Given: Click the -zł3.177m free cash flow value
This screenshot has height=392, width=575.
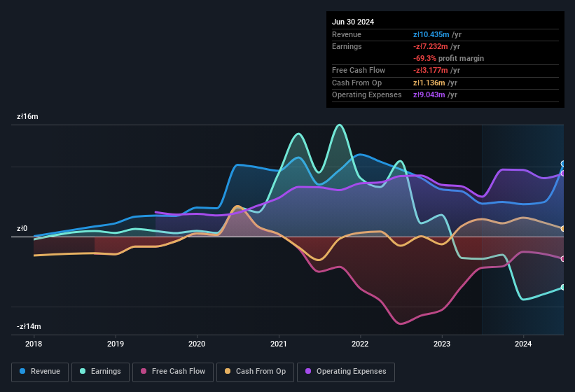Looking at the screenshot, I should [430, 70].
